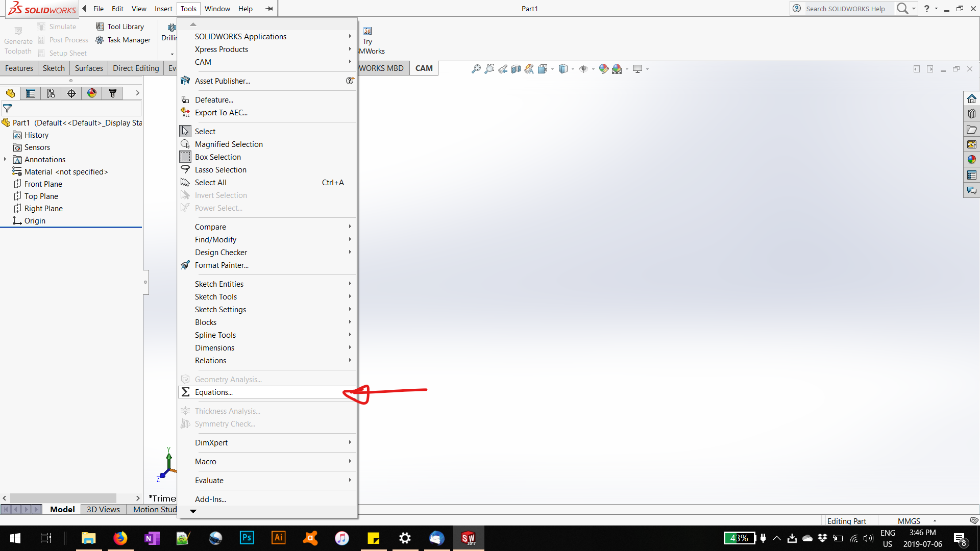
Task: Select Equations from the Tools menu
Action: coord(213,392)
